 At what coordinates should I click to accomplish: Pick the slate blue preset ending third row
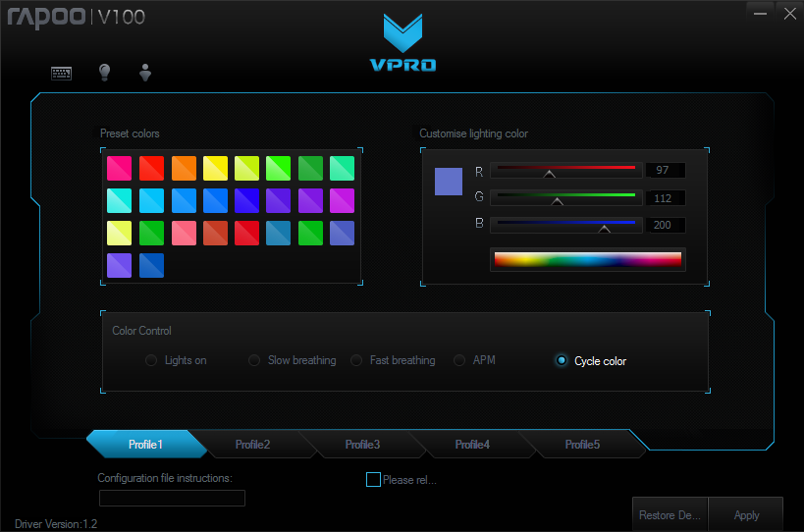pos(342,234)
